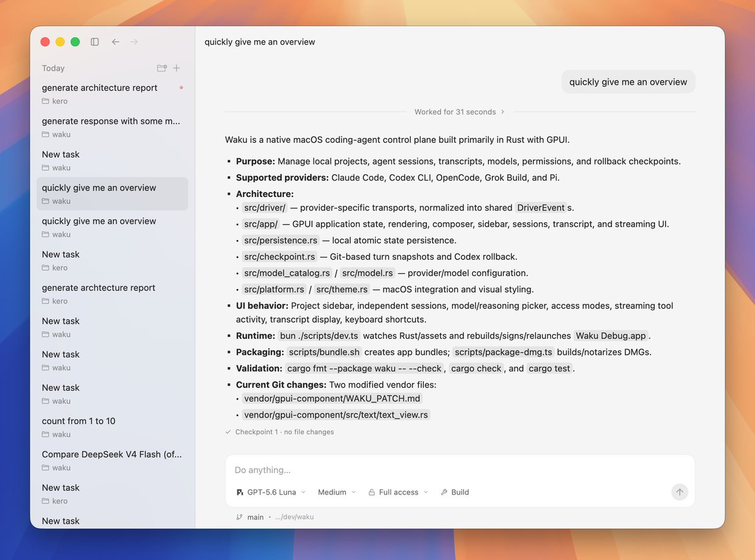Click the Today section header
Viewport: 755px width, 560px height.
[53, 69]
